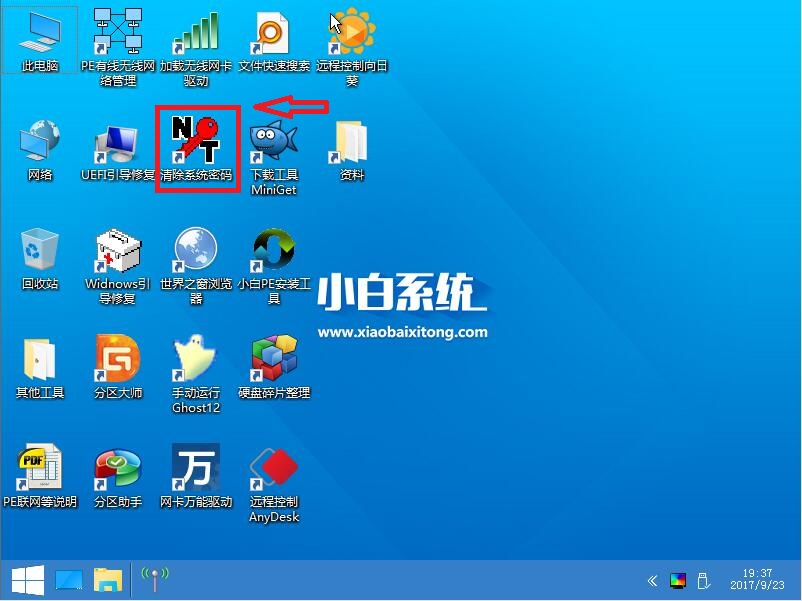Open 远程控制向日葵 remote control
802x601 pixels.
click(x=352, y=30)
